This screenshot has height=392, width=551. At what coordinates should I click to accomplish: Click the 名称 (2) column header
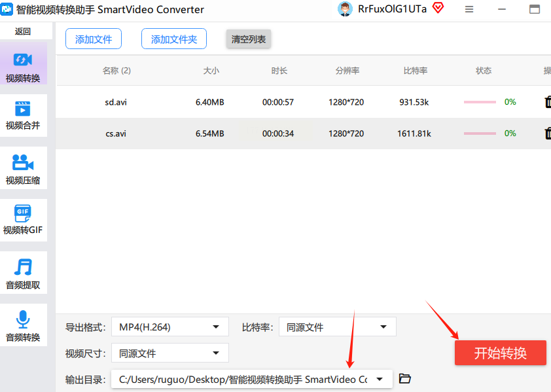pyautogui.click(x=116, y=71)
